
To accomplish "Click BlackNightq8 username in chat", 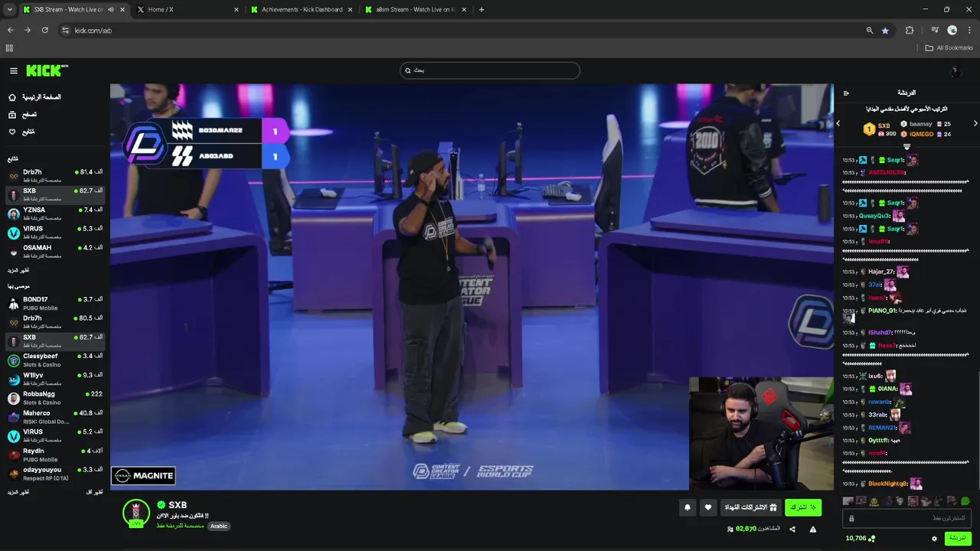I will [x=887, y=484].
